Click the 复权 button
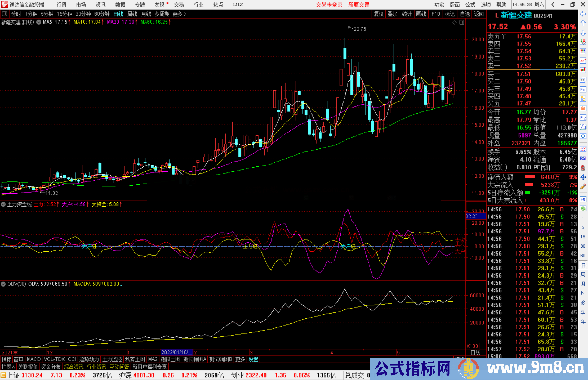This screenshot has width=588, height=380. 378,14
